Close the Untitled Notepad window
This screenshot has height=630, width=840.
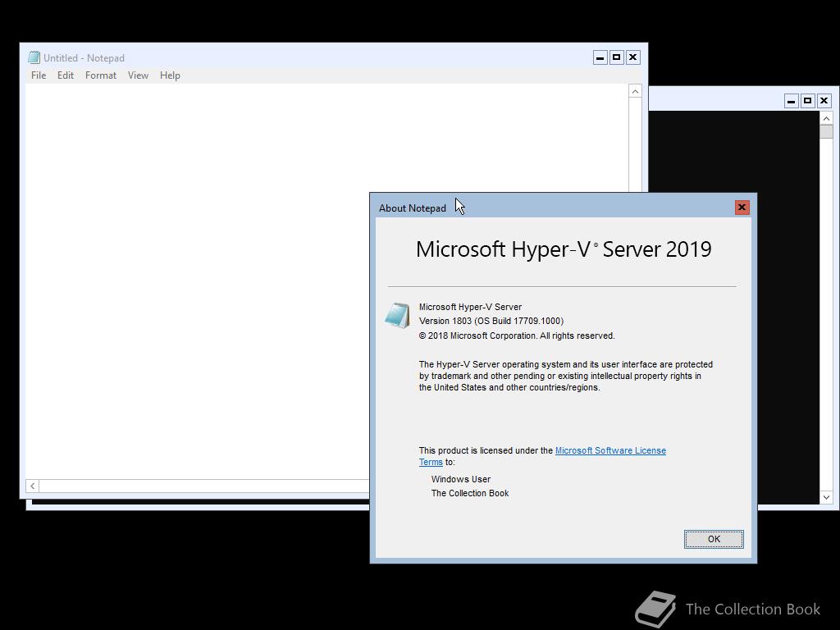[x=633, y=57]
